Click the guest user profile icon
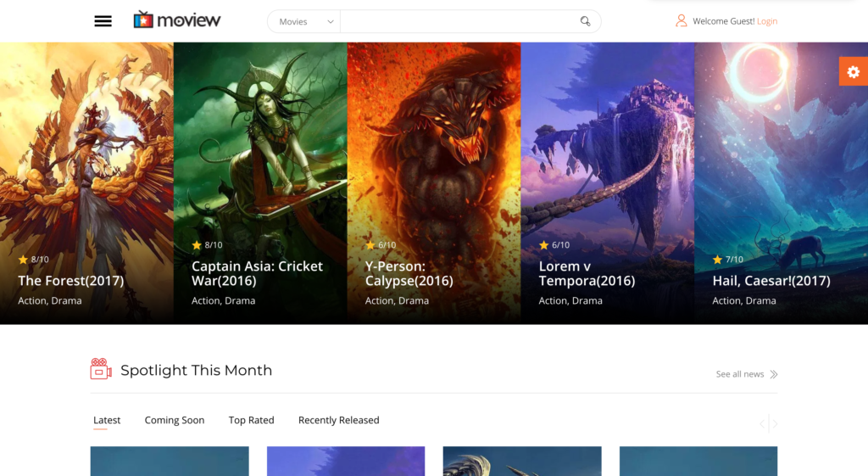 coord(681,21)
